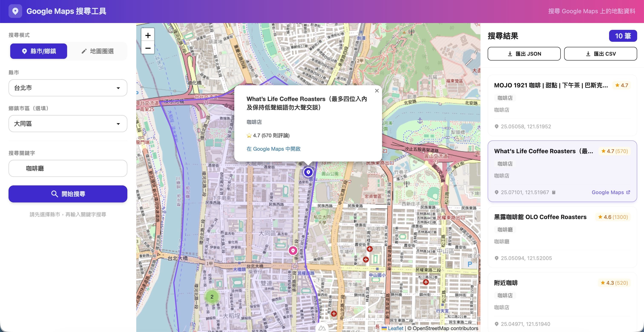Open the 縣市 dropdown showing 台北市
This screenshot has width=644, height=332.
point(68,88)
